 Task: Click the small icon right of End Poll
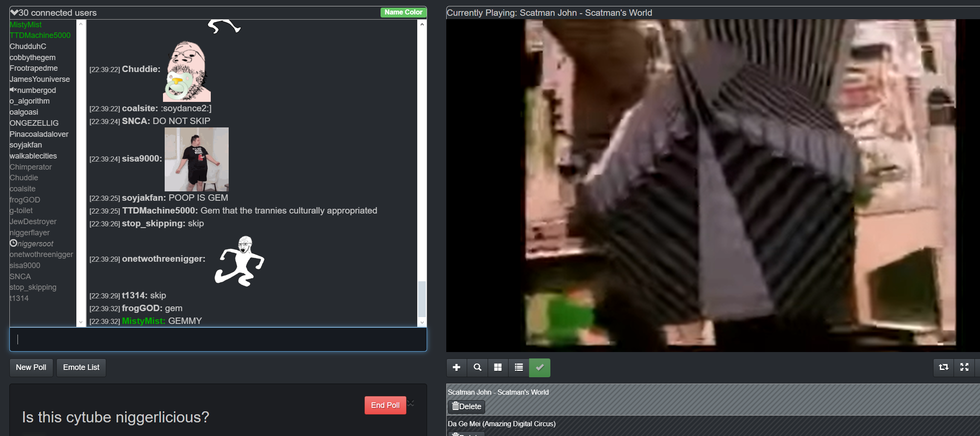tap(411, 403)
